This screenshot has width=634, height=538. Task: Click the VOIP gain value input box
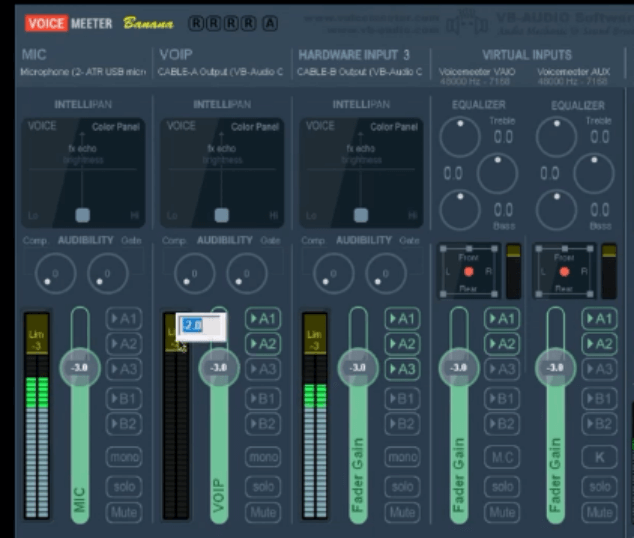[x=201, y=327]
